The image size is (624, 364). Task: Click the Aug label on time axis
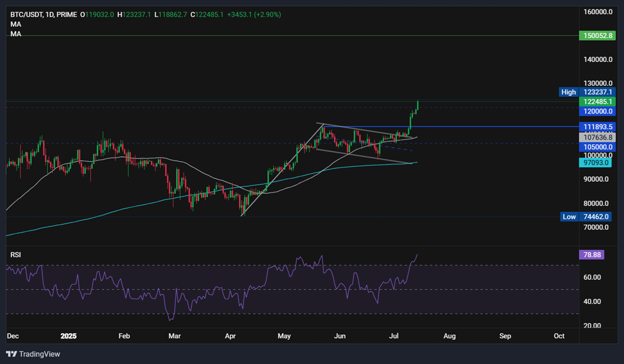[x=449, y=336]
